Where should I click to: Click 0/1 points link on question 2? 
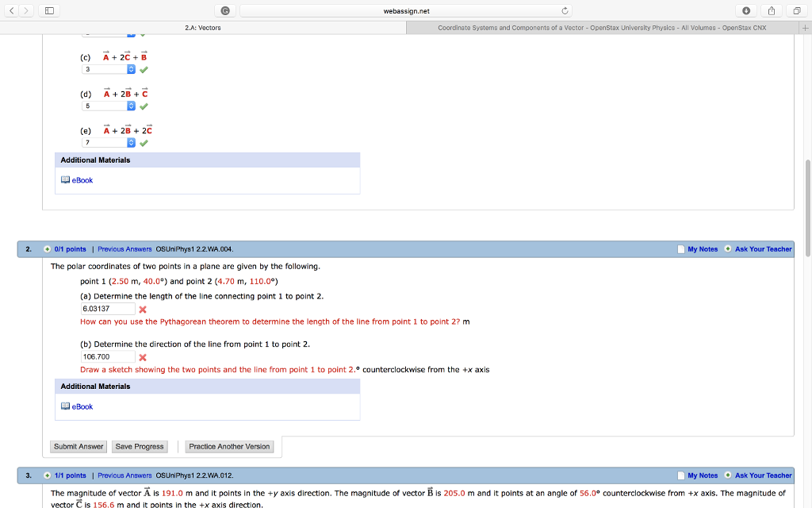(71, 249)
